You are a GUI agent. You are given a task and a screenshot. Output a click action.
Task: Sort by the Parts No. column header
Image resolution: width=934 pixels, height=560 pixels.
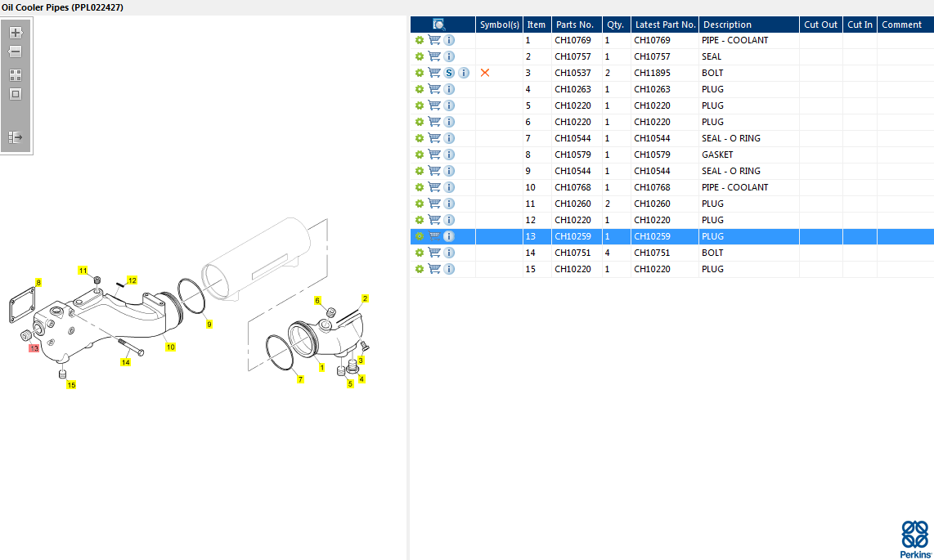pos(577,25)
